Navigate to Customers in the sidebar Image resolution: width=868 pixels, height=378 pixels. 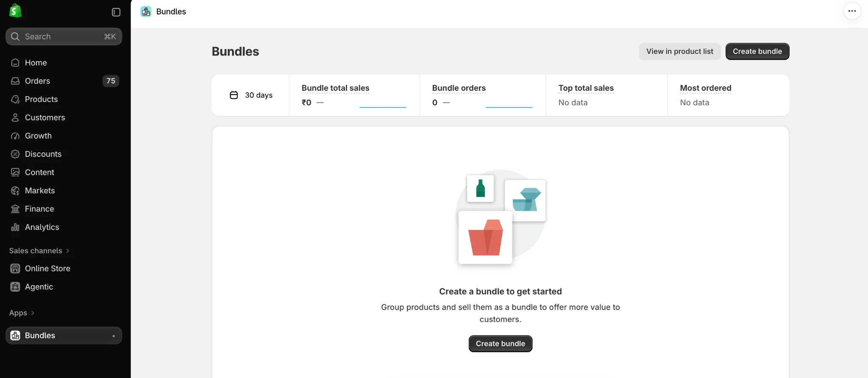click(64, 118)
